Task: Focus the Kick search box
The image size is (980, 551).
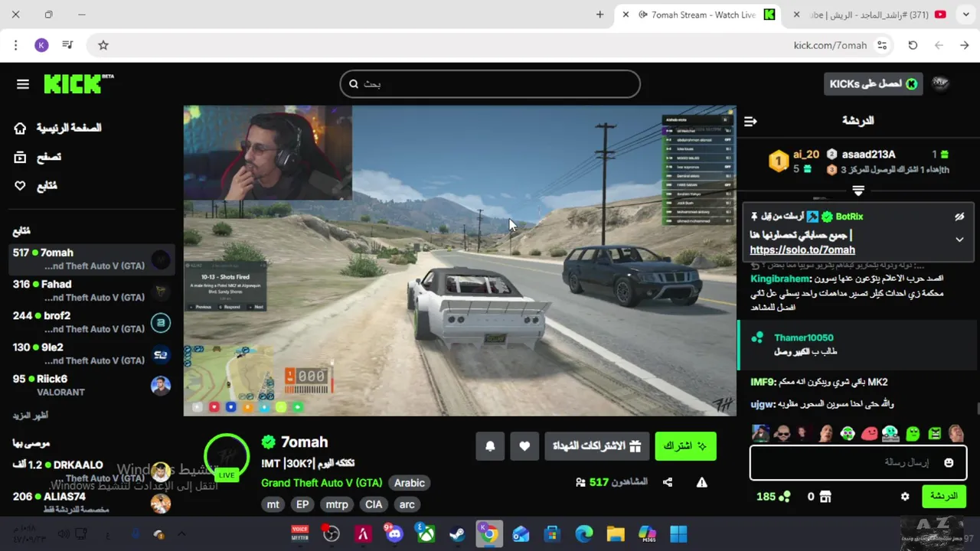Action: coord(490,84)
